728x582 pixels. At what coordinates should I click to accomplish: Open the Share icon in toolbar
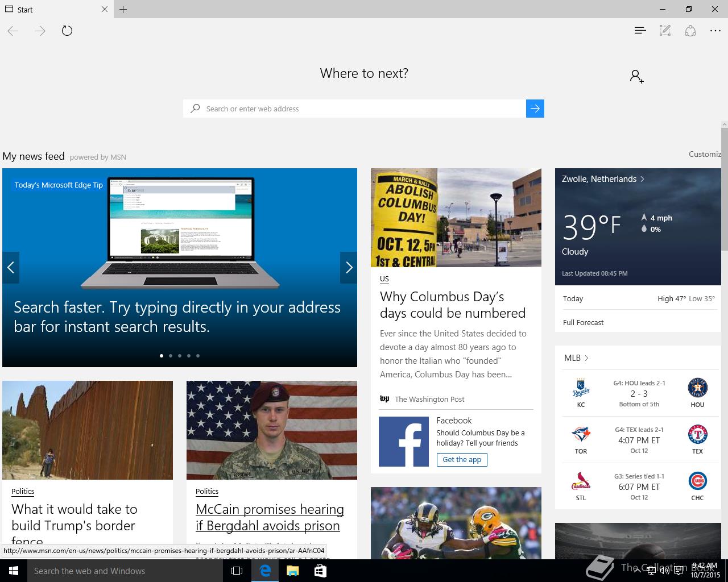click(690, 31)
